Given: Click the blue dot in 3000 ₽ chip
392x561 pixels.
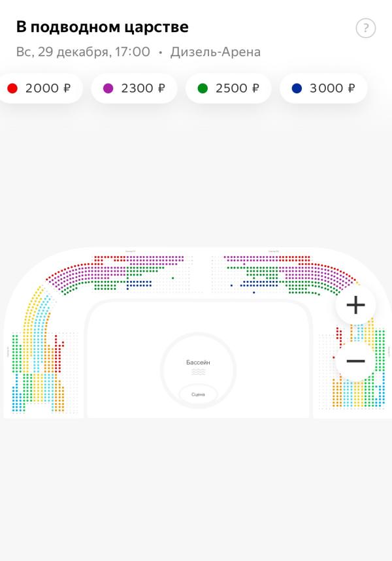Looking at the screenshot, I should tap(297, 88).
